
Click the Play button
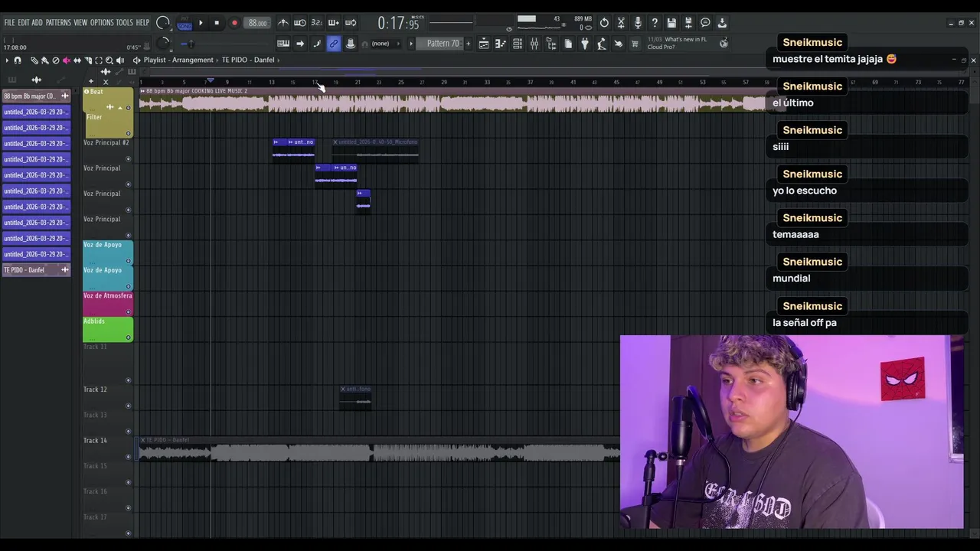click(x=201, y=22)
